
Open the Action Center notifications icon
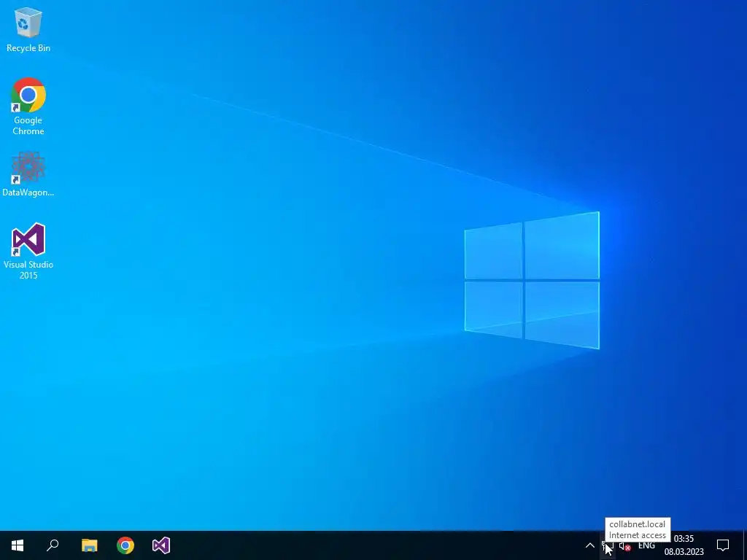(x=723, y=545)
